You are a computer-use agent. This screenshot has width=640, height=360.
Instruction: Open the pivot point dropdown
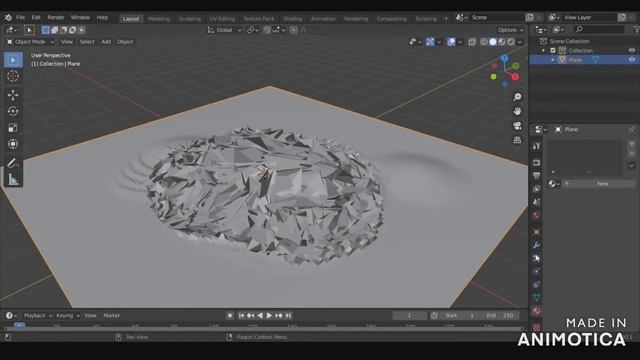[x=253, y=30]
